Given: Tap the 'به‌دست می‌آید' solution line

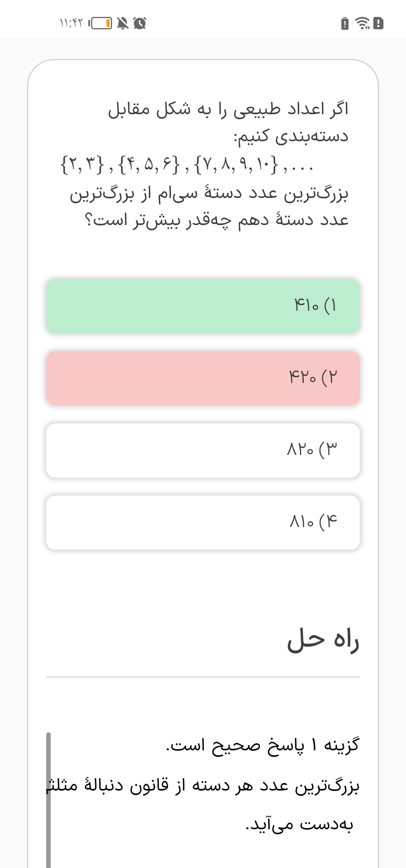Looking at the screenshot, I should coord(299,825).
